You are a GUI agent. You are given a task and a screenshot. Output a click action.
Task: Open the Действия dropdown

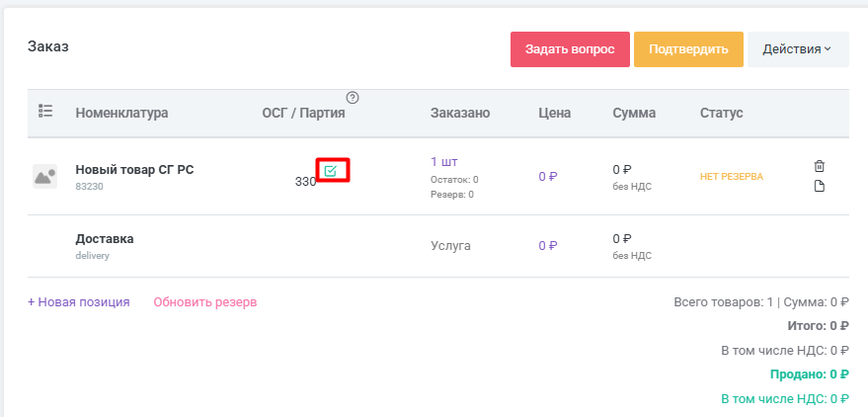coord(797,49)
